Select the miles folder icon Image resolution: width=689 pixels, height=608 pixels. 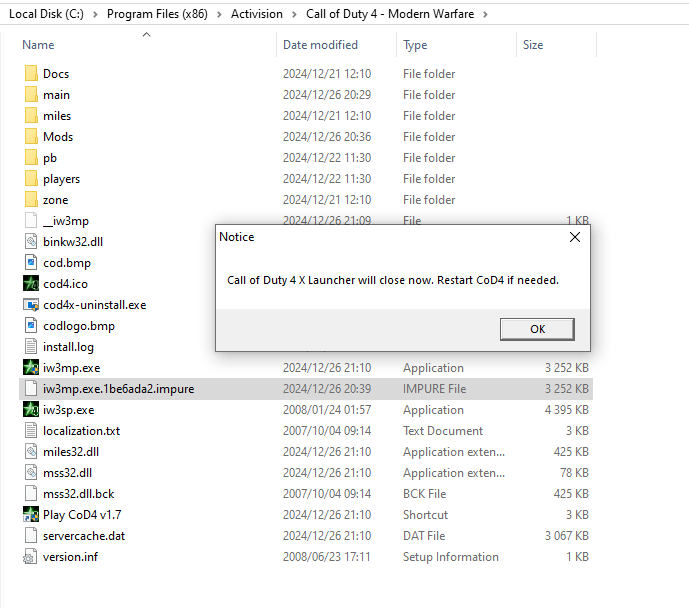click(x=31, y=116)
